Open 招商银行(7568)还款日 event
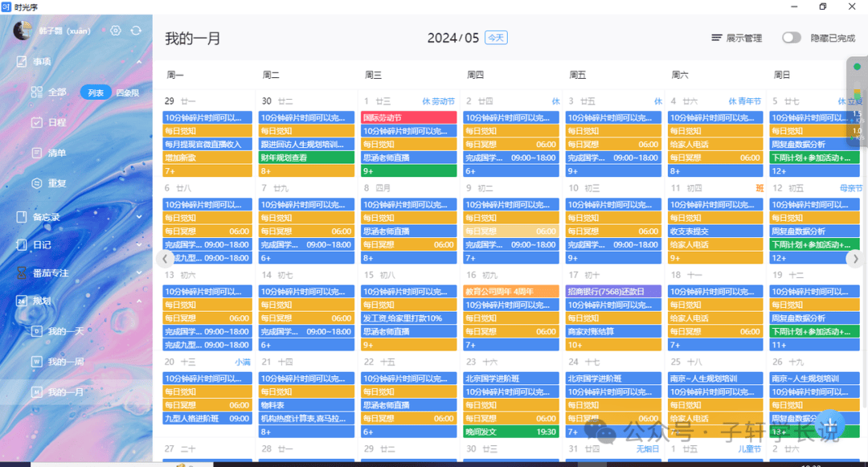 (x=612, y=291)
